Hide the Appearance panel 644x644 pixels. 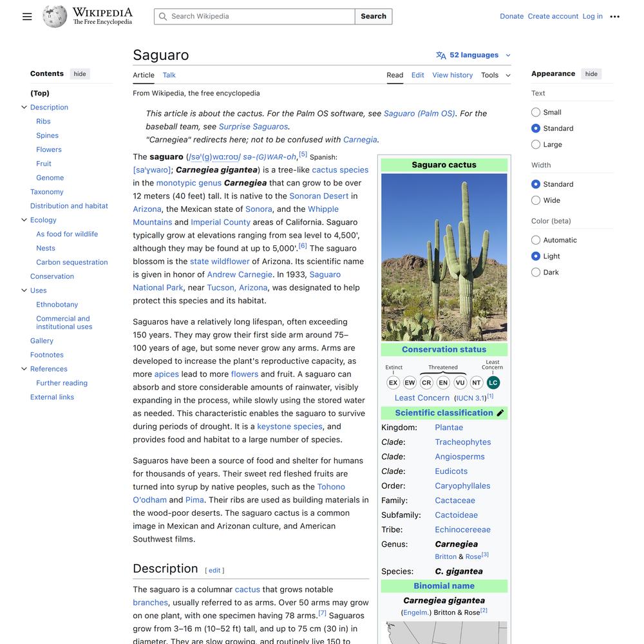point(591,74)
